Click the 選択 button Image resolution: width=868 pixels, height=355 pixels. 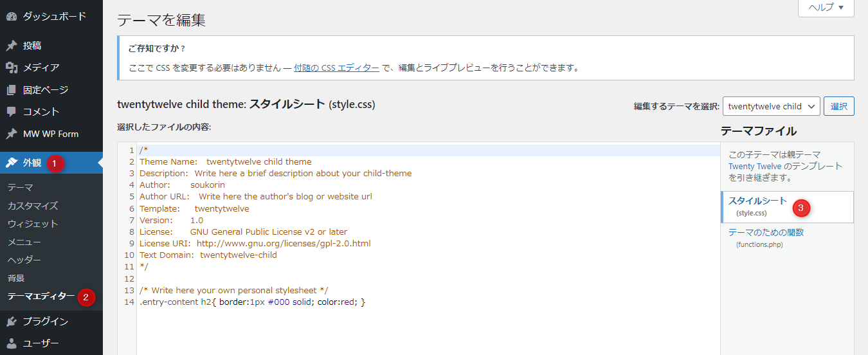[838, 107]
